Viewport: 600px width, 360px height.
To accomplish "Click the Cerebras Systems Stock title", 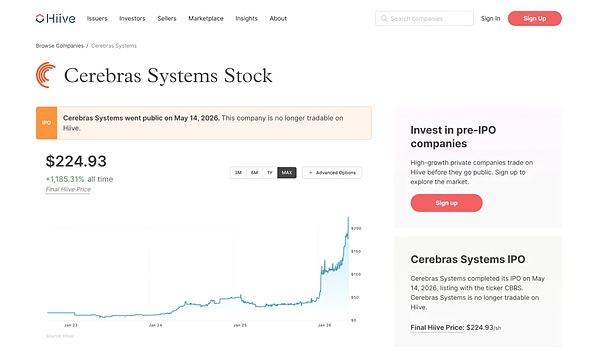I will click(x=168, y=75).
